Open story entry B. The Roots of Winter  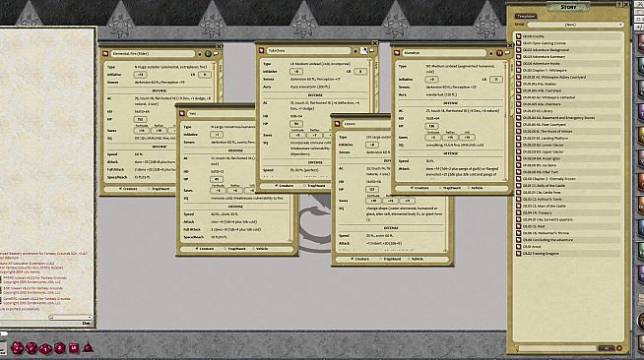(547, 131)
